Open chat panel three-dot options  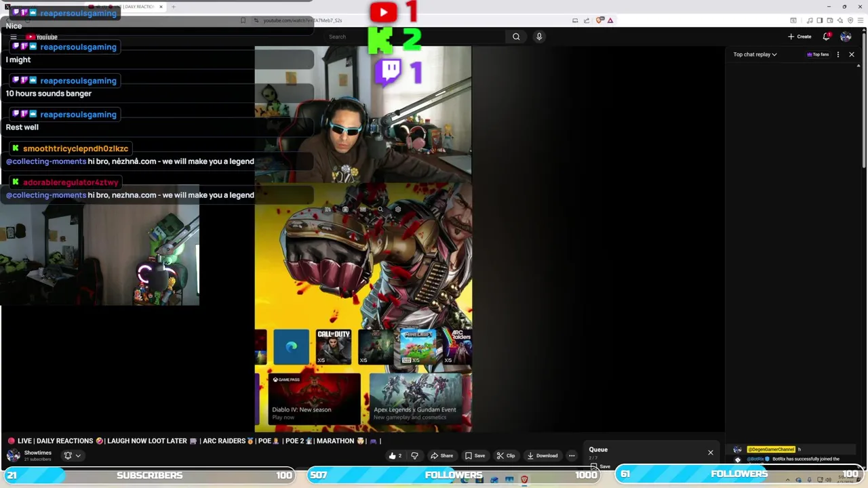838,54
